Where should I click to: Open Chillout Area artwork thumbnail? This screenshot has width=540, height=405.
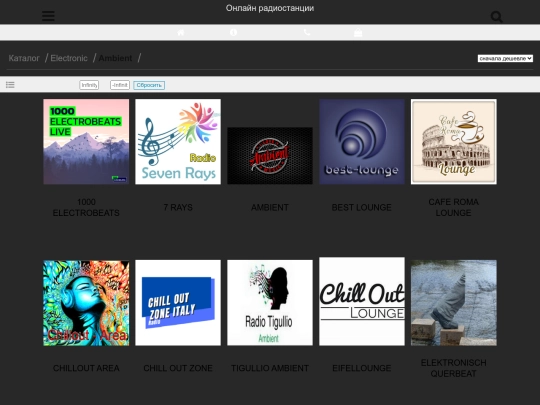tap(86, 303)
